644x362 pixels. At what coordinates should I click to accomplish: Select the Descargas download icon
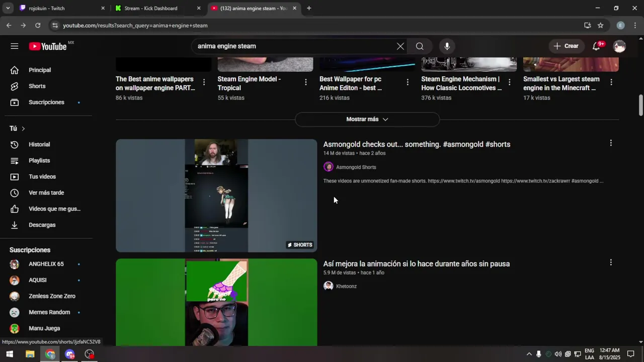click(x=15, y=225)
